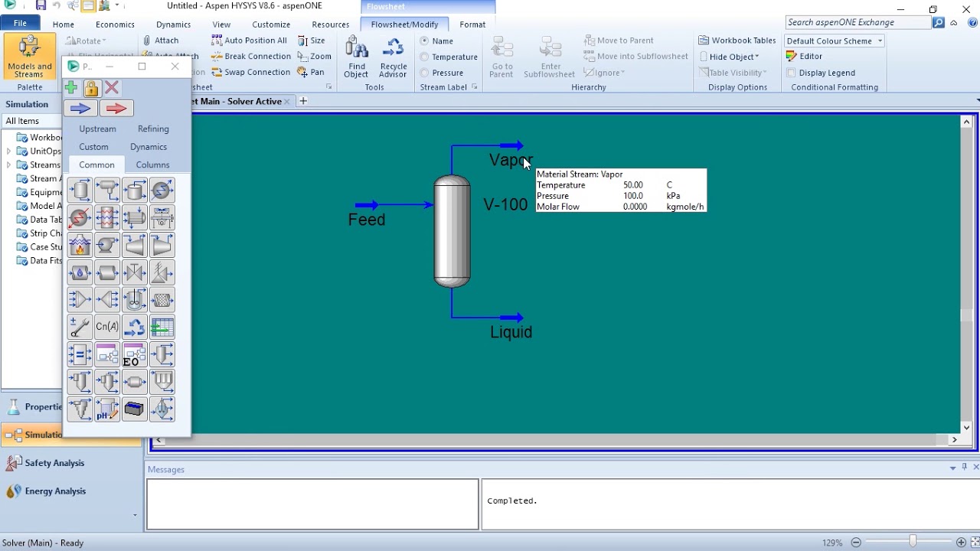This screenshot has width=980, height=551.
Task: Pick the Adjust wrench icon in palette
Action: (80, 328)
